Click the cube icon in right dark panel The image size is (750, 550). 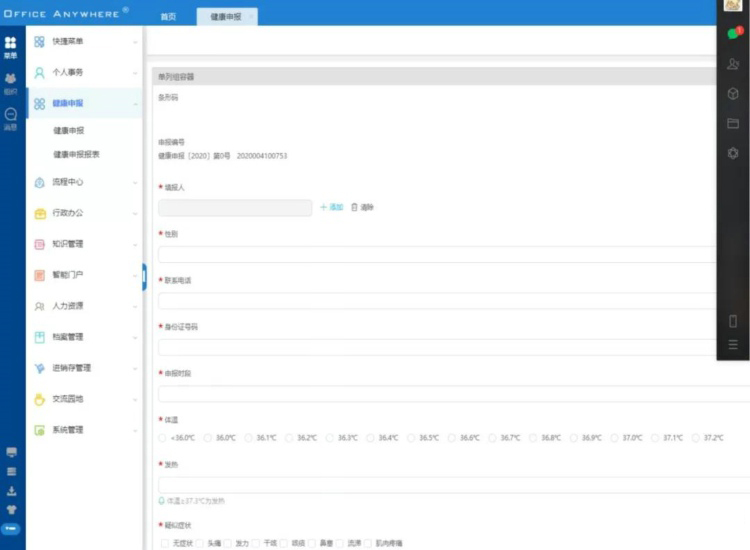(x=732, y=93)
